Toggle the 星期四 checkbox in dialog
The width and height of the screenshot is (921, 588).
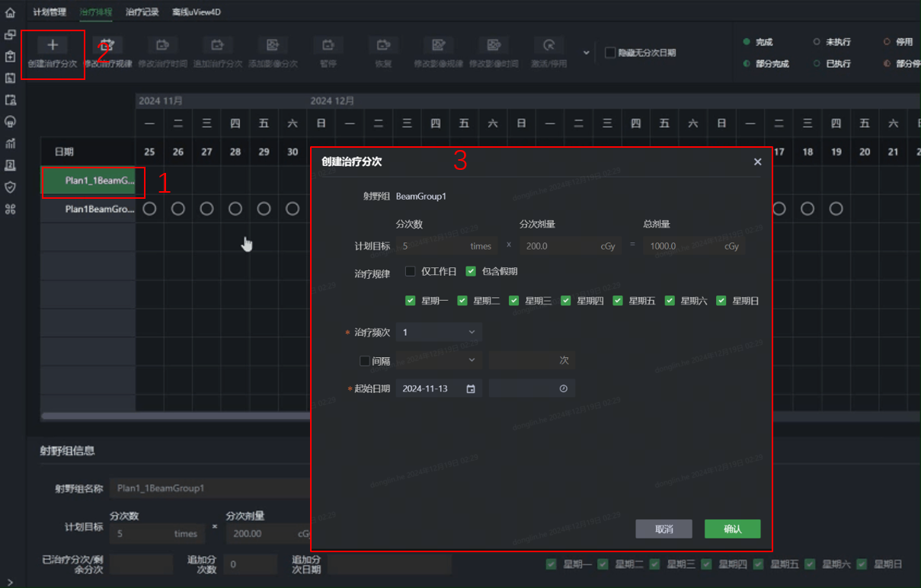tap(566, 301)
